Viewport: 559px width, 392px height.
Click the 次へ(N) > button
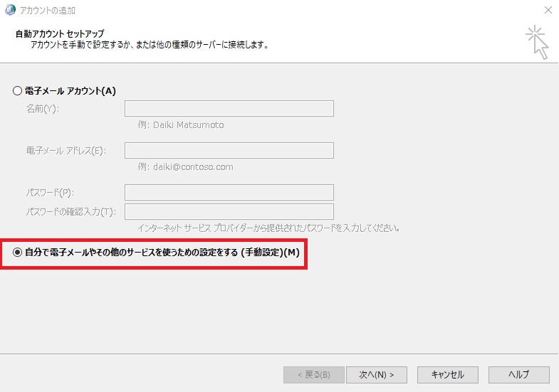377,375
